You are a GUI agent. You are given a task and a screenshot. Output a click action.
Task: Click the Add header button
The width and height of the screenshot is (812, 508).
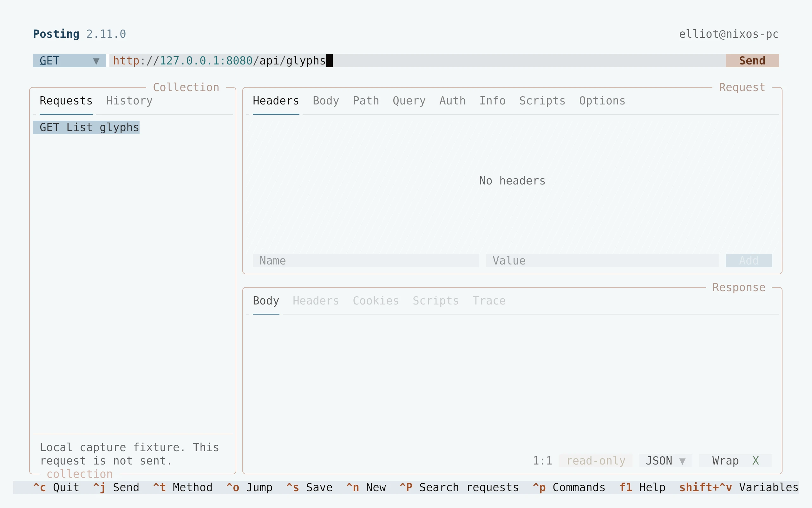point(749,261)
